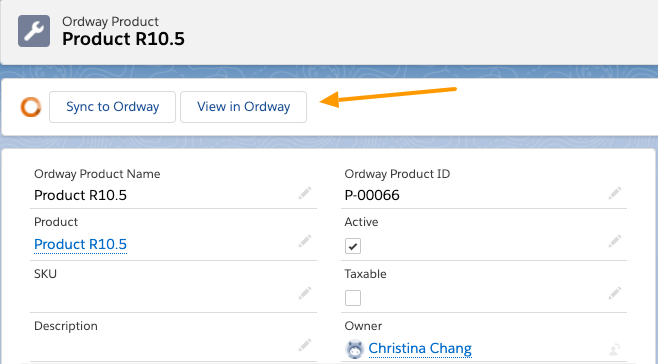Uncheck the Active checkbox

point(353,246)
